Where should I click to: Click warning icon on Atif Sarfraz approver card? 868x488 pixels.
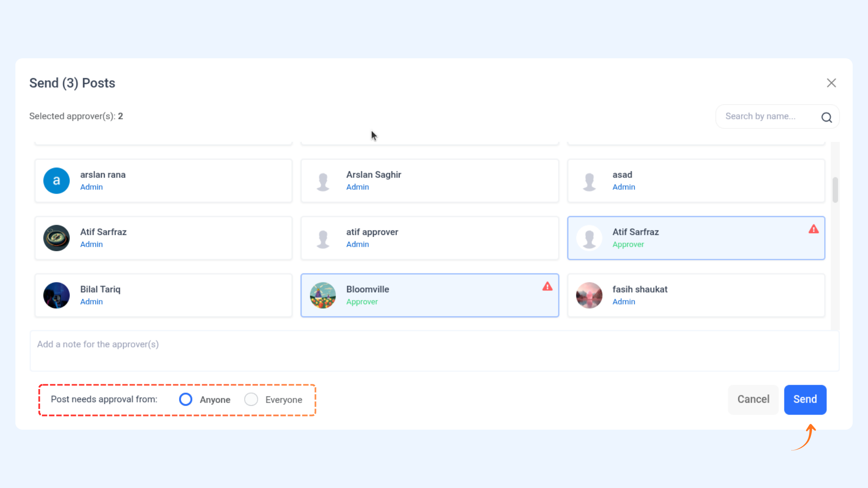[x=814, y=229]
